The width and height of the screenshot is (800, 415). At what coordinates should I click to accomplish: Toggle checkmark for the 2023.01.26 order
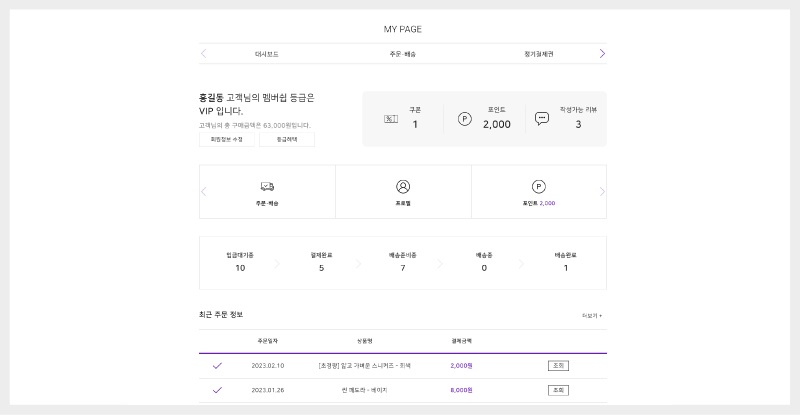[217, 390]
